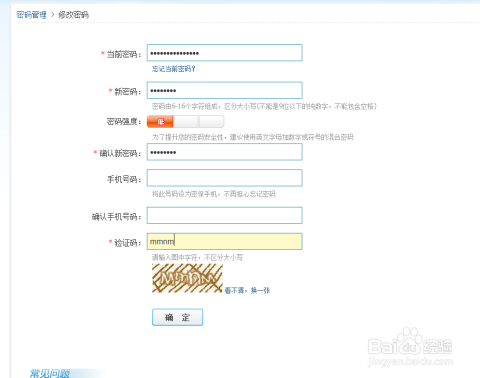Click the password strength 低 indicator
Image resolution: width=480 pixels, height=378 pixels.
[160, 122]
